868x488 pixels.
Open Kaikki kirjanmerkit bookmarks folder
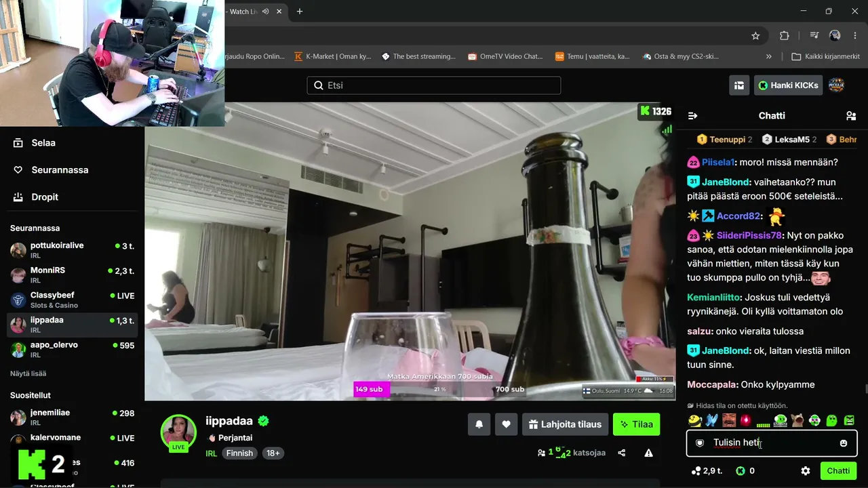click(x=825, y=56)
